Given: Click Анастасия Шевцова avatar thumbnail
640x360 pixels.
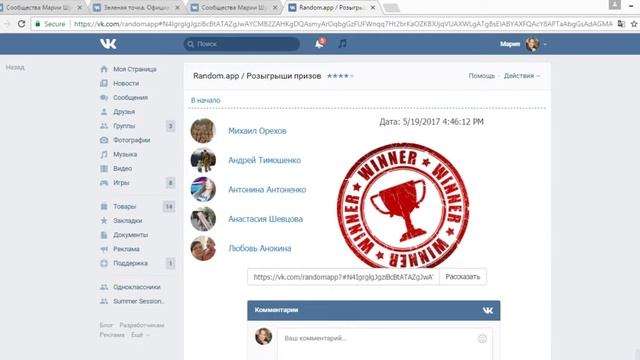Looking at the screenshot, I should click(x=203, y=219).
